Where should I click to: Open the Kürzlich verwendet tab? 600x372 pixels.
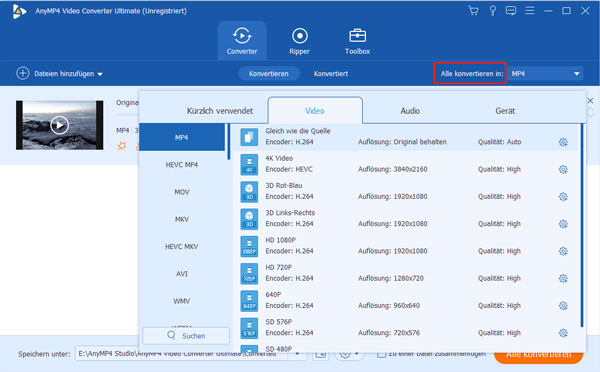click(220, 111)
